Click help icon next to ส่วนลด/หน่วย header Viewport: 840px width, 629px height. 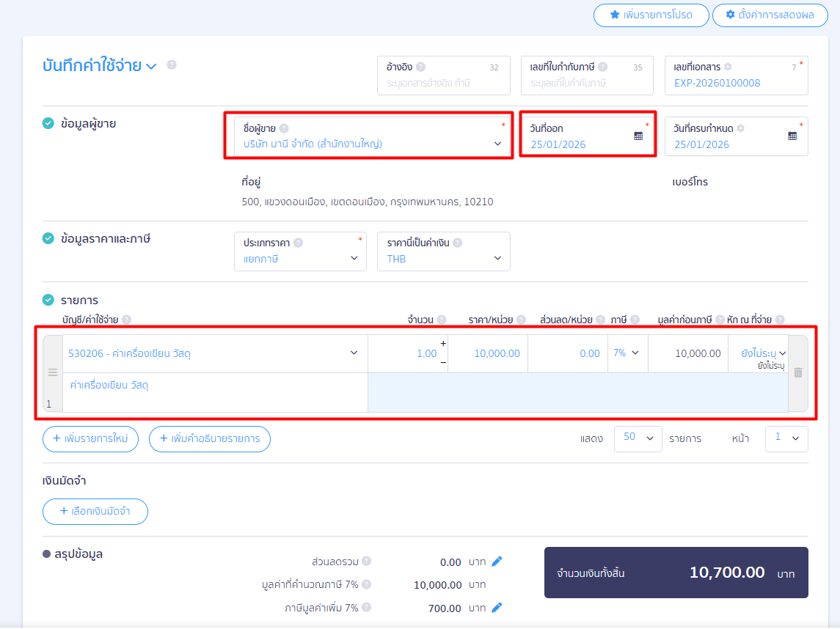pos(601,320)
